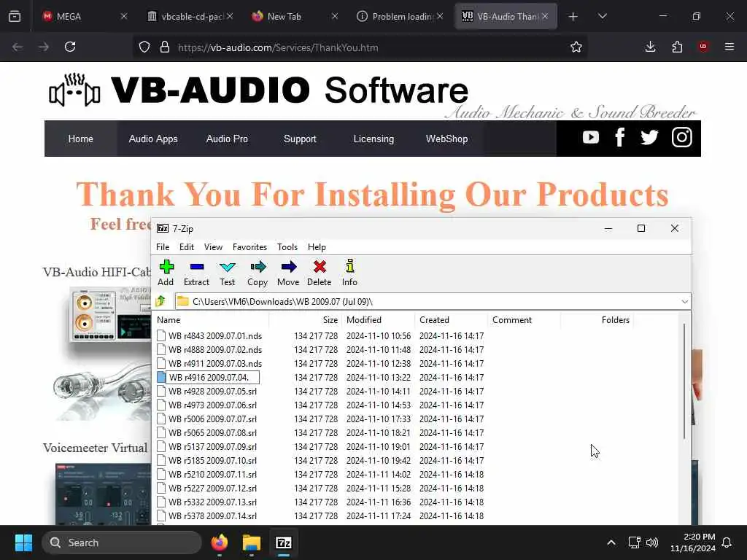747x560 pixels.
Task: Go to Home on VB-Audio site
Action: click(80, 139)
